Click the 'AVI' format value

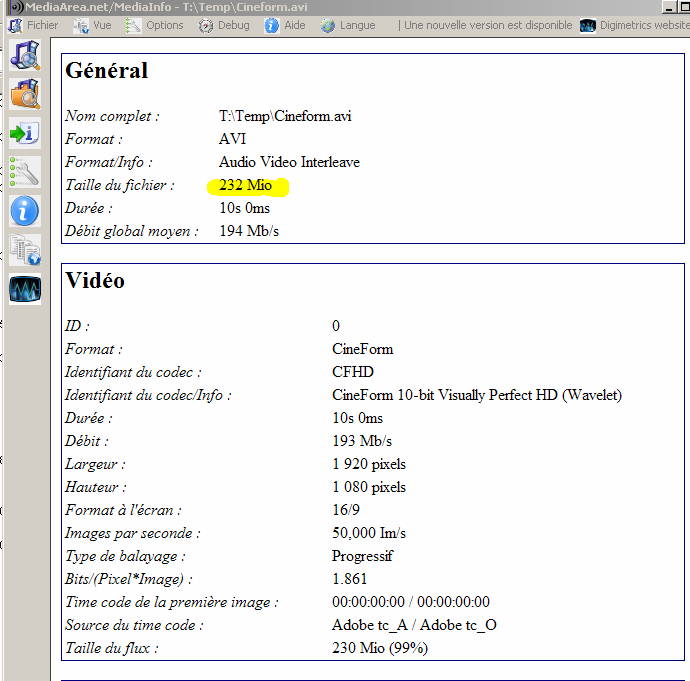coord(232,139)
